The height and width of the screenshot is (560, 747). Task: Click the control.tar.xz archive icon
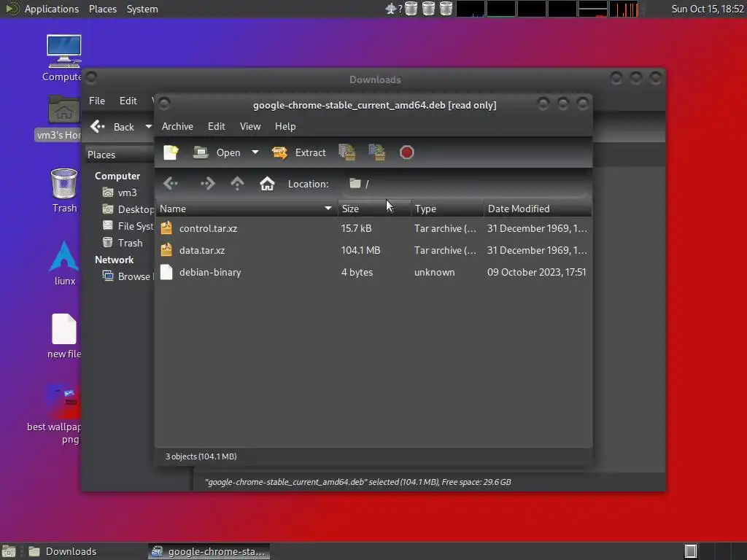(166, 228)
